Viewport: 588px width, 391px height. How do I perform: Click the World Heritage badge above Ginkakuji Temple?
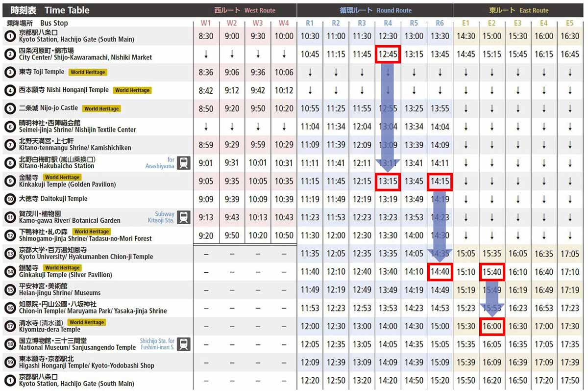pos(62,268)
